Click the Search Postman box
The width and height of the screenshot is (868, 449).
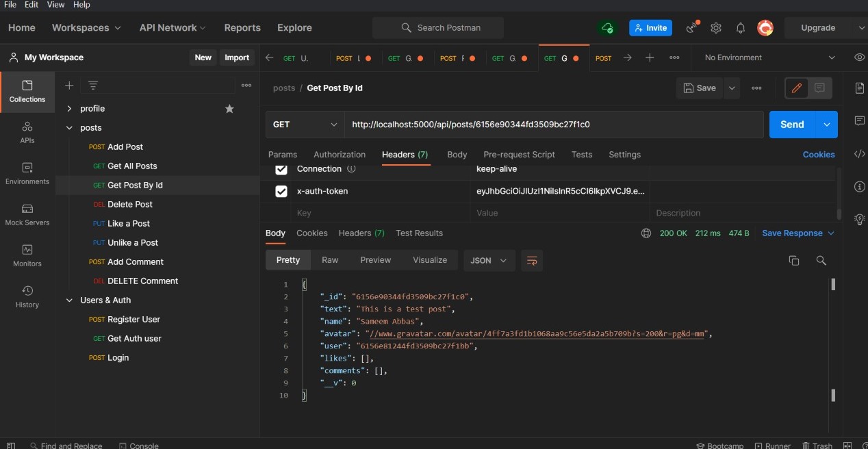[438, 28]
